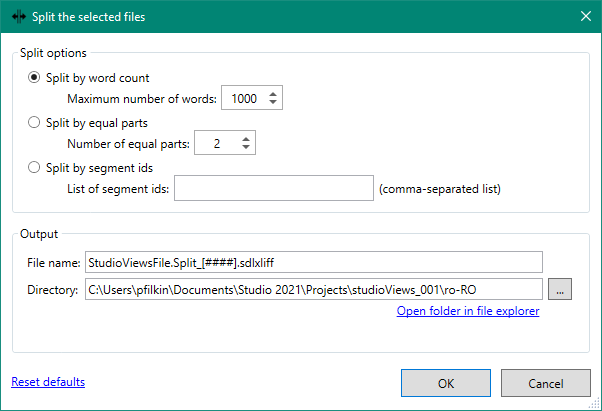Image resolution: width=602 pixels, height=411 pixels.
Task: Confirm with the OK button
Action: tap(446, 383)
